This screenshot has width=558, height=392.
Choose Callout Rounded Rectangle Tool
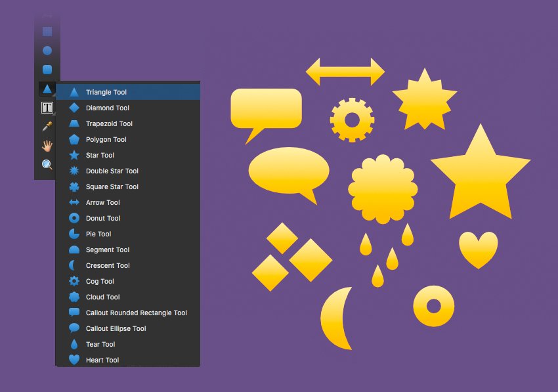click(128, 313)
